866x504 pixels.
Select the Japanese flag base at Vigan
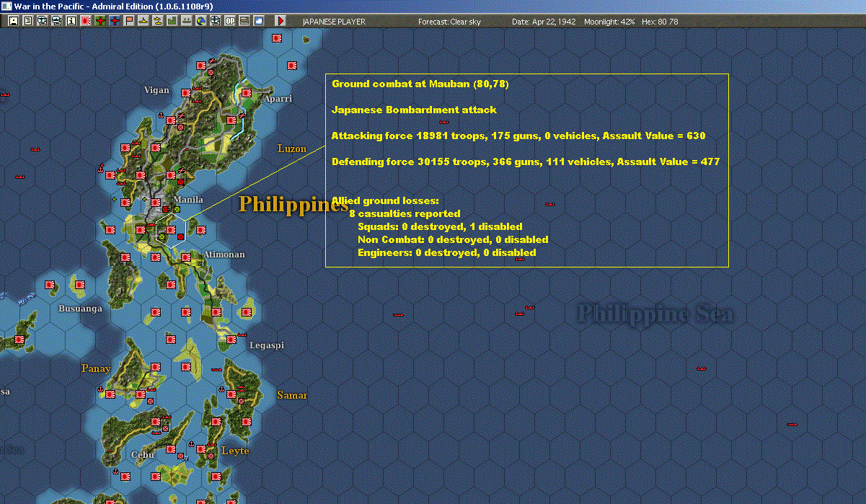coord(185,93)
